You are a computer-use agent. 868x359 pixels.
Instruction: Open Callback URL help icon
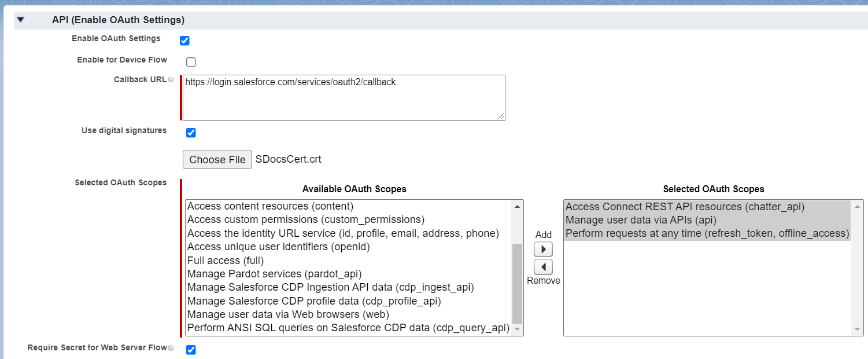[x=171, y=80]
